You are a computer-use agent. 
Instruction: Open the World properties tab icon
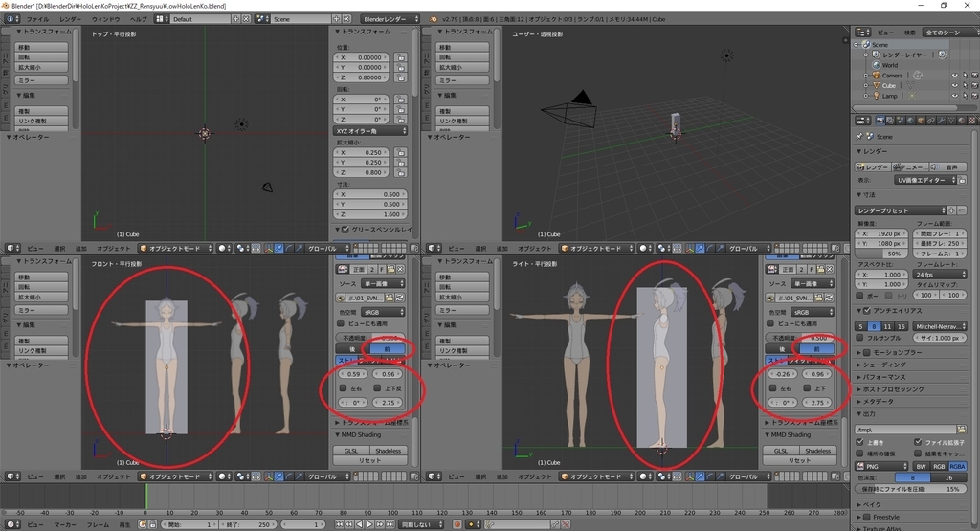point(911,121)
